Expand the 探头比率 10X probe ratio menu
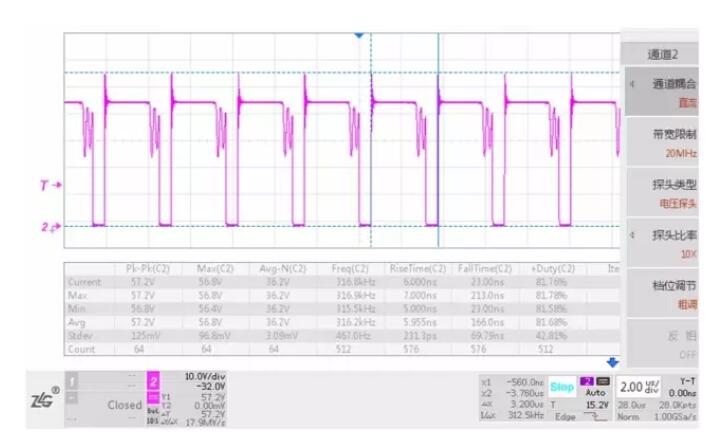 [x=669, y=244]
